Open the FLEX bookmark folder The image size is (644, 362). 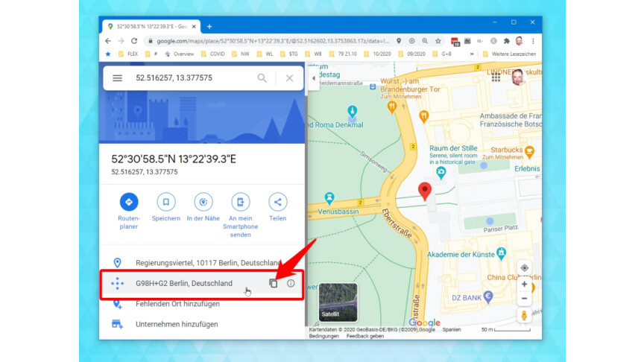(128, 54)
